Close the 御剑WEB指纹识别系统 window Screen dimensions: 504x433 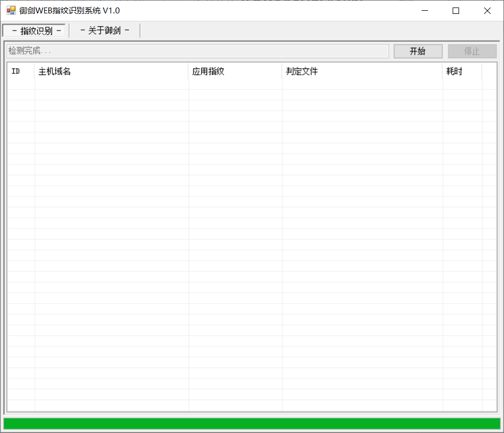(487, 11)
